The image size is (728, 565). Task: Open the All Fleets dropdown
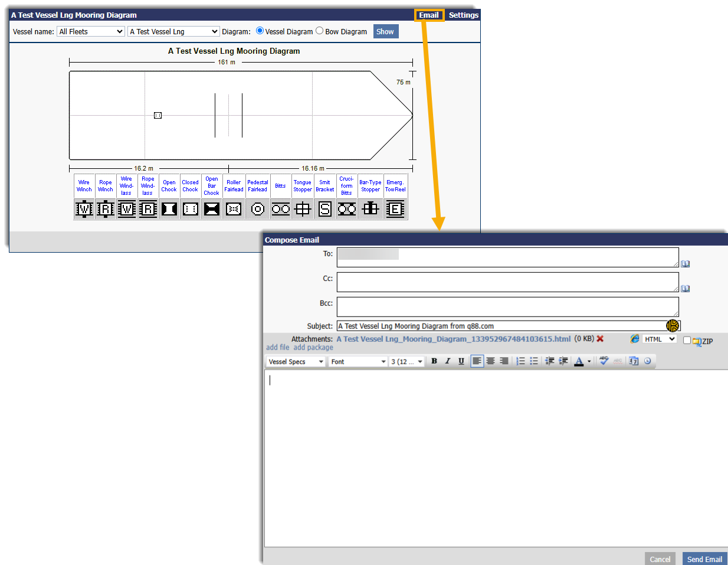(x=91, y=32)
